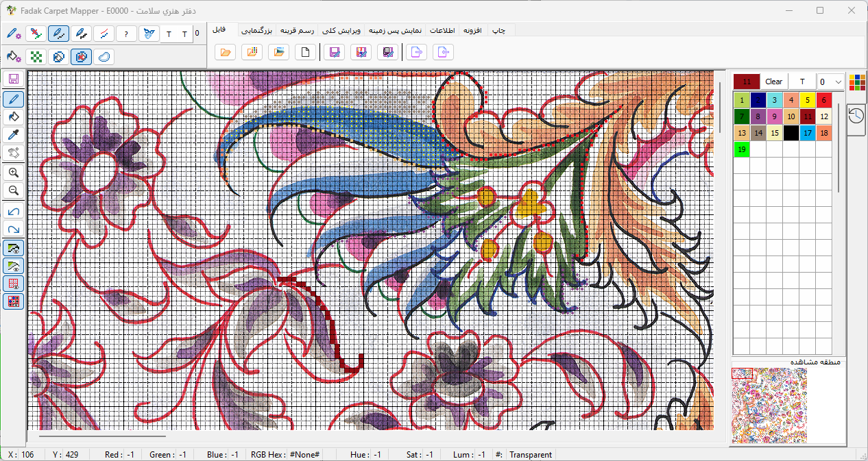Click the "Transparent" status bar text
Viewport: 868px width, 461px height.
(x=530, y=455)
